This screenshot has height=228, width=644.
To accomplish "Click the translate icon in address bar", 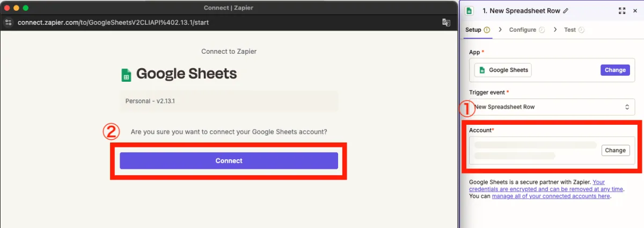I will point(445,22).
